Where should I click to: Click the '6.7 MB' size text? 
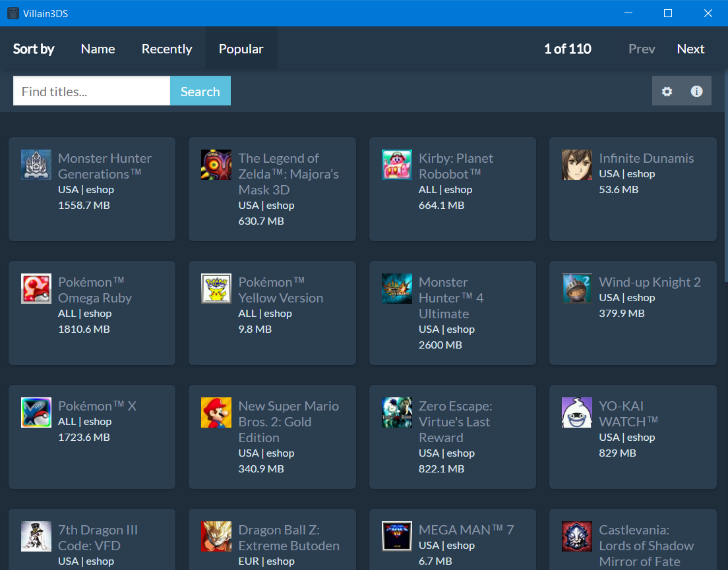(435, 561)
